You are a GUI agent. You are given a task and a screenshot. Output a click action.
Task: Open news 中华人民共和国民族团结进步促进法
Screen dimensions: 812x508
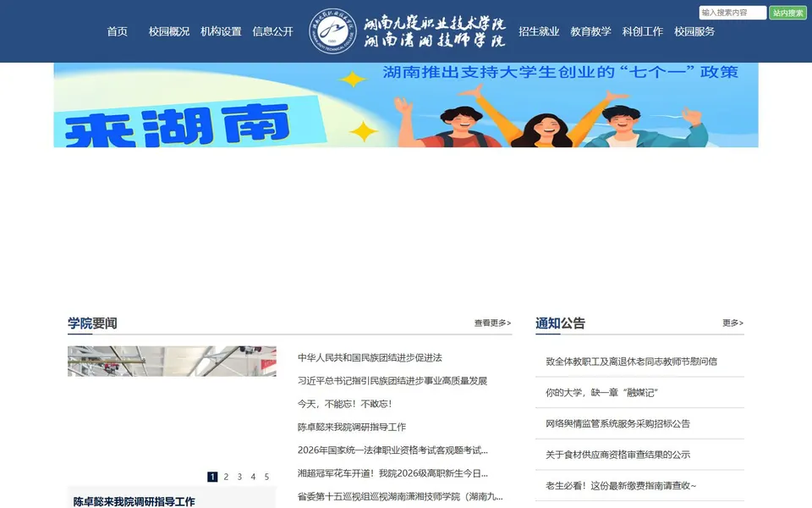point(370,357)
